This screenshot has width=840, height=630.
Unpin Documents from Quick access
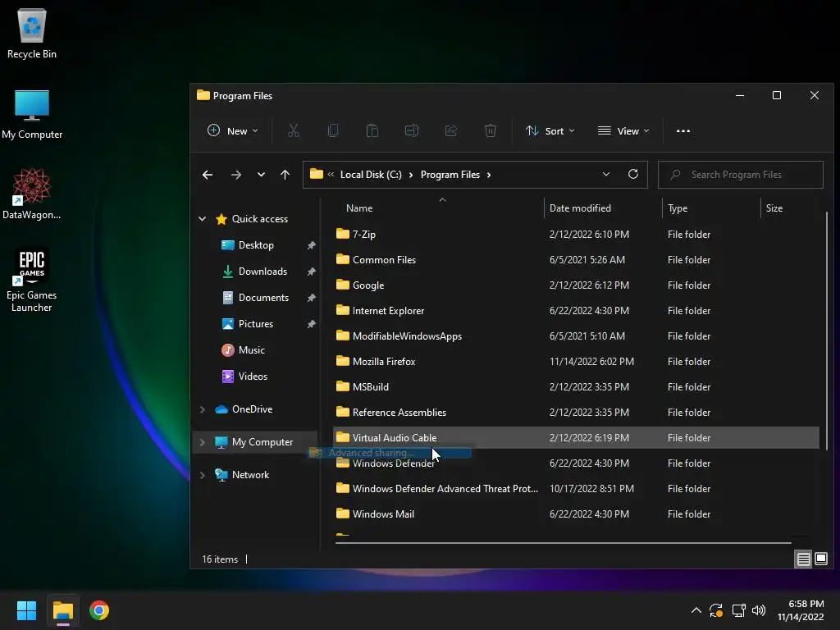point(311,298)
